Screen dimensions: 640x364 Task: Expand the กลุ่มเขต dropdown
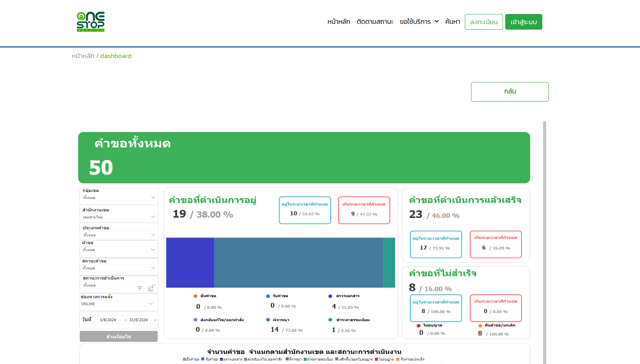[119, 197]
